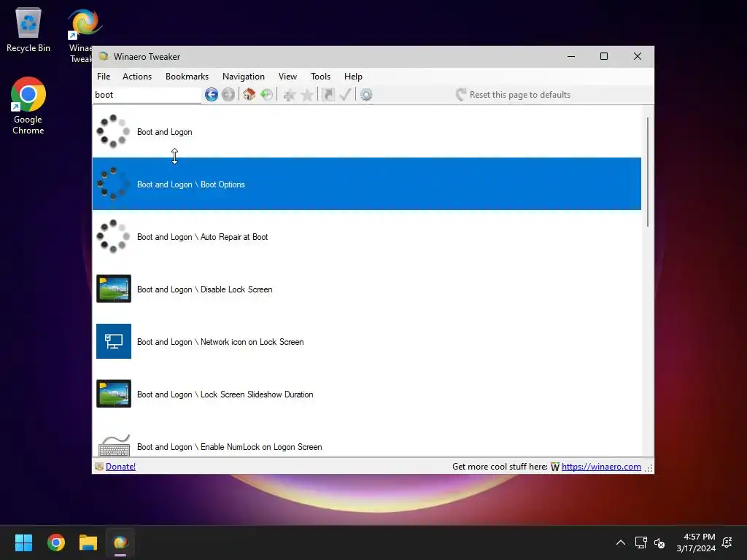
Task: Show hidden tray icons chevron
Action: [x=621, y=542]
